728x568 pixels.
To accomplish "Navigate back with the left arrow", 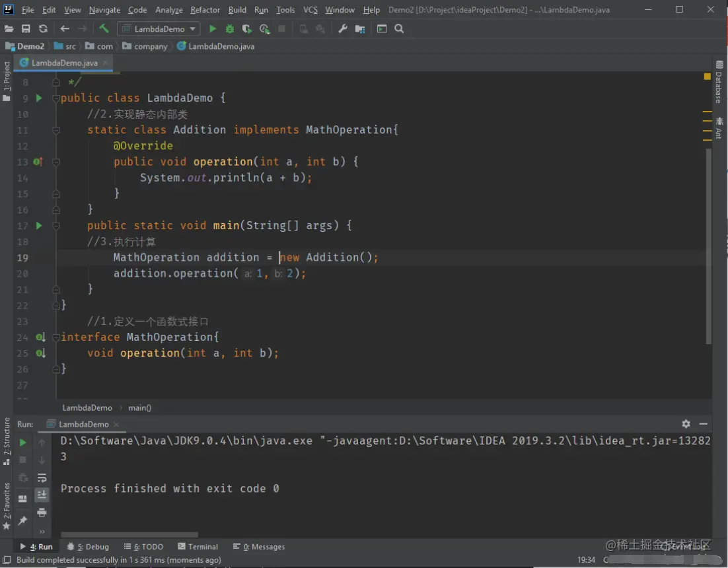I will pyautogui.click(x=65, y=29).
